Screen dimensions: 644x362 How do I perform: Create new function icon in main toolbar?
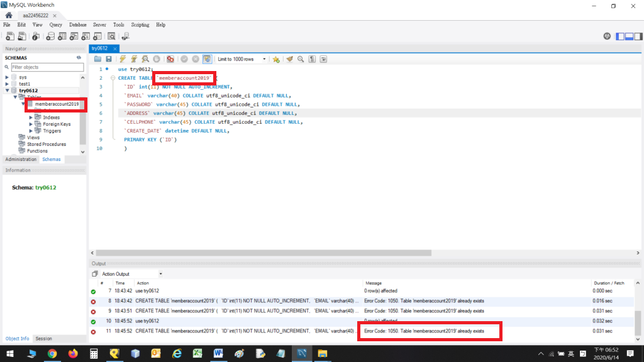(x=97, y=36)
